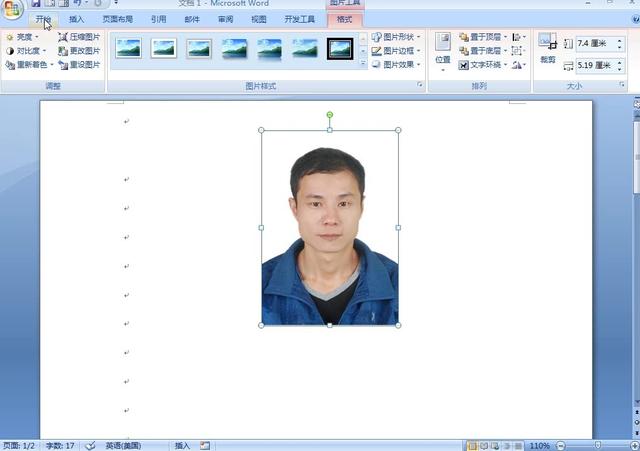The image size is (640, 451).
Task: Click the portrait photo in the document
Action: click(330, 228)
